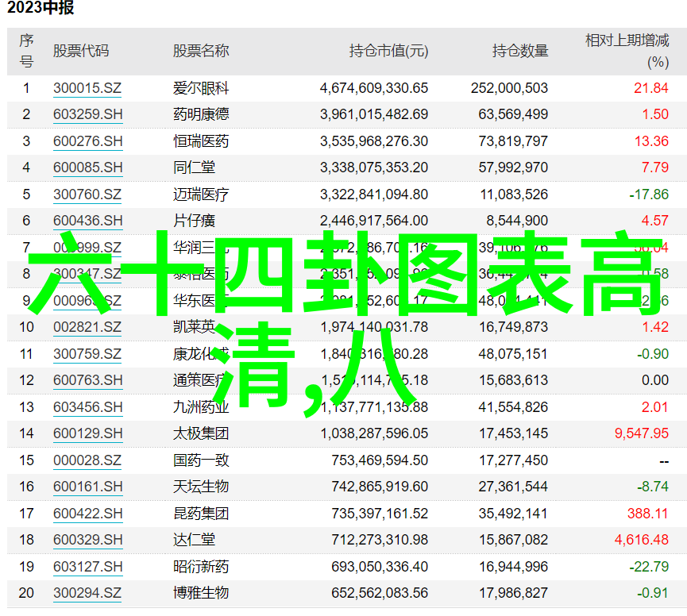This screenshot has height=616, width=687.
Task: Click change percentage -22.79
Action: coord(649,567)
